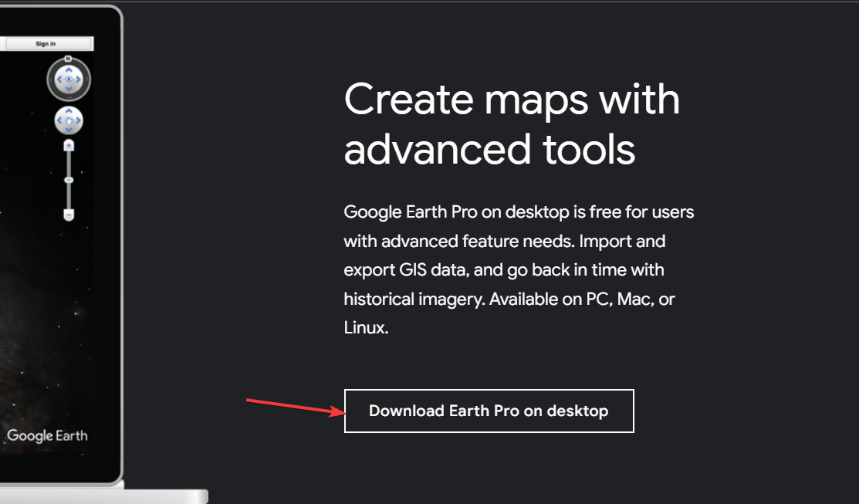Tilt view down with the Look control down arrow
This screenshot has height=504, width=859.
pos(69,88)
